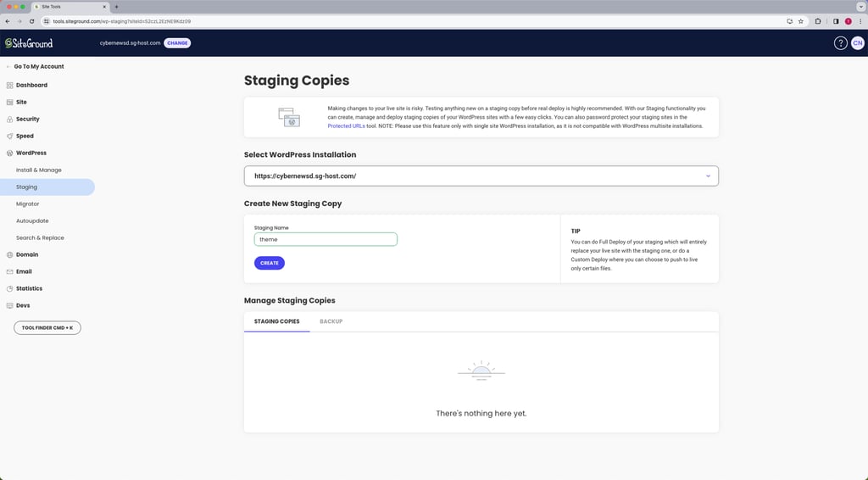Click the Email envelope icon
Screen dimensions: 868x480
coord(9,272)
